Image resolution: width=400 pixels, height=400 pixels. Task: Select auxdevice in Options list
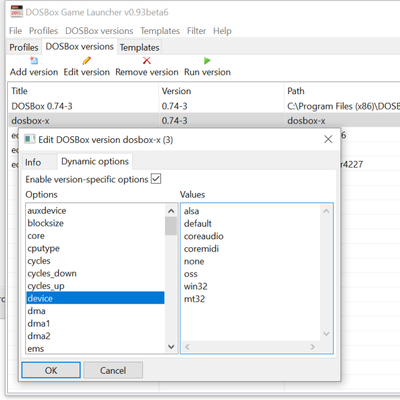click(x=95, y=211)
